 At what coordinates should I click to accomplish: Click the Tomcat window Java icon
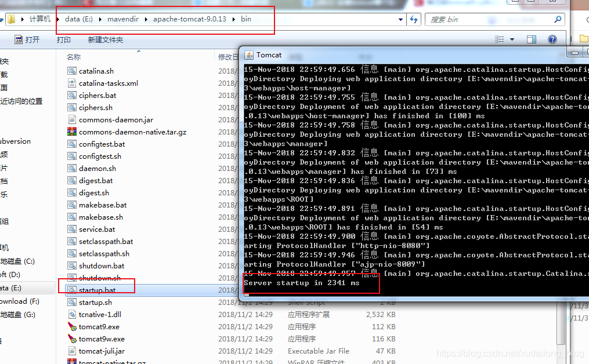pos(249,55)
